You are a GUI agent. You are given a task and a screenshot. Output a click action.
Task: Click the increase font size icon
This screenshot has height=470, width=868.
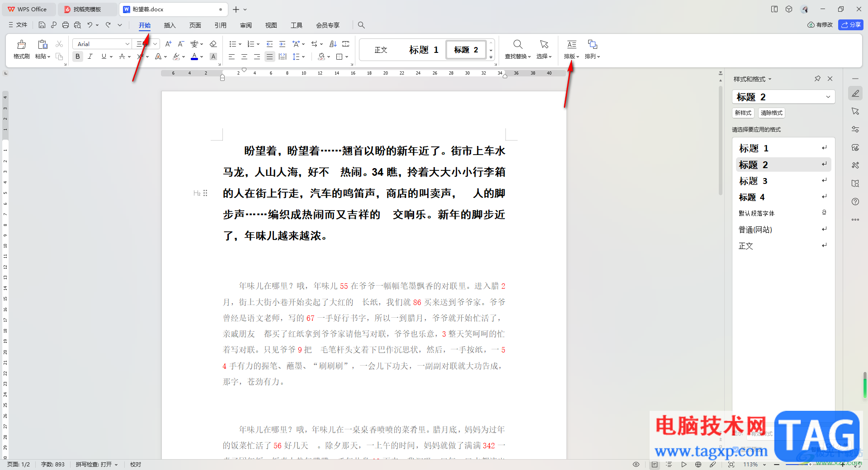[x=168, y=44]
